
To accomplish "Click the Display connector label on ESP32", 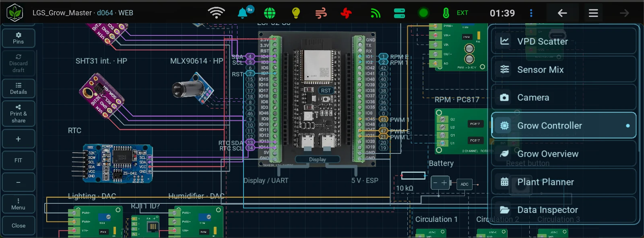I will click(x=317, y=159).
